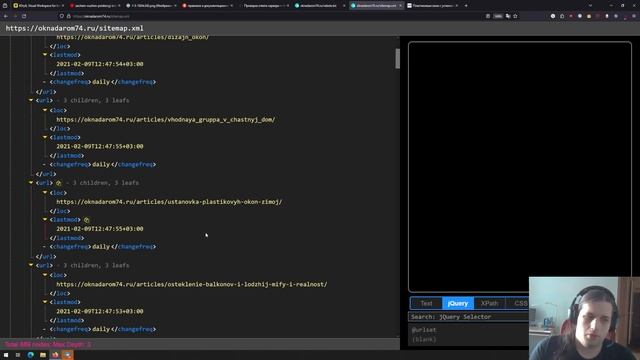640x360 pixels.
Task: Open Microsoft Edge from the taskbar
Action: 31,355
